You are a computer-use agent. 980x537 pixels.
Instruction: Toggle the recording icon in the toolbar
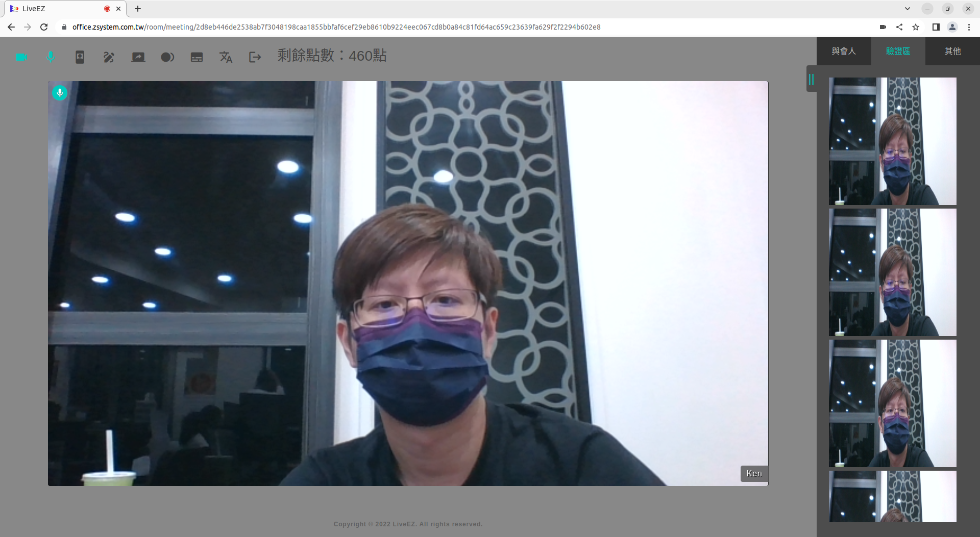(x=167, y=57)
